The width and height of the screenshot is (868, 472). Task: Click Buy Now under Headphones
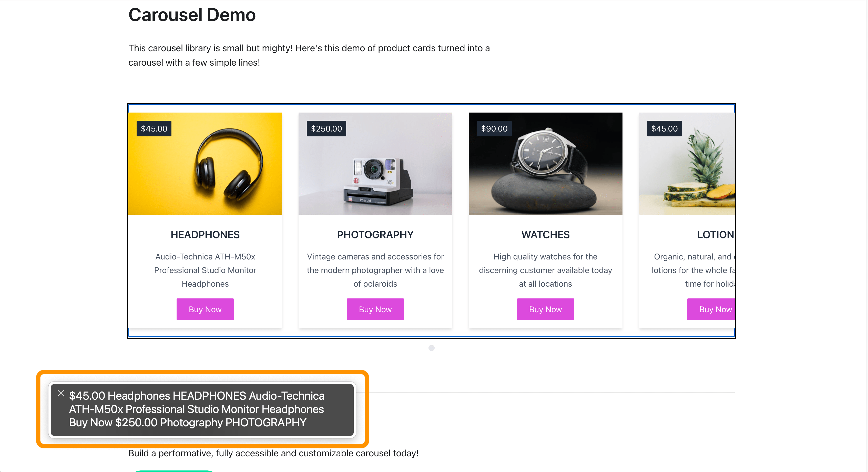pos(205,309)
